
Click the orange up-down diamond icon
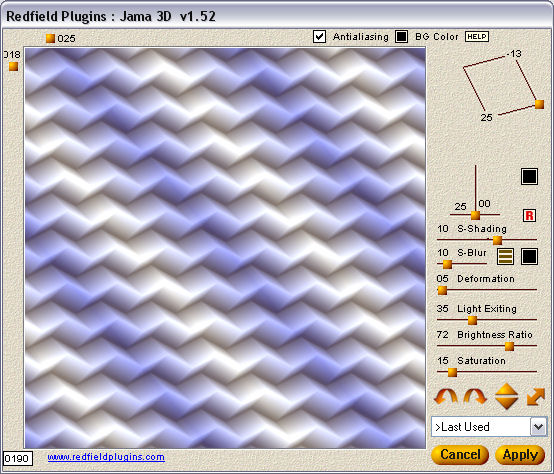point(507,396)
